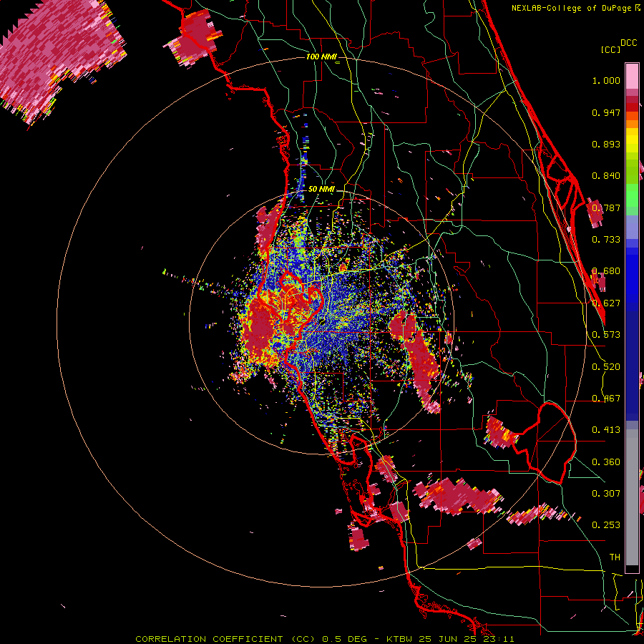Screen dimensions: 644x644
Task: Click the DCC label above the color scale
Action: 628,43
